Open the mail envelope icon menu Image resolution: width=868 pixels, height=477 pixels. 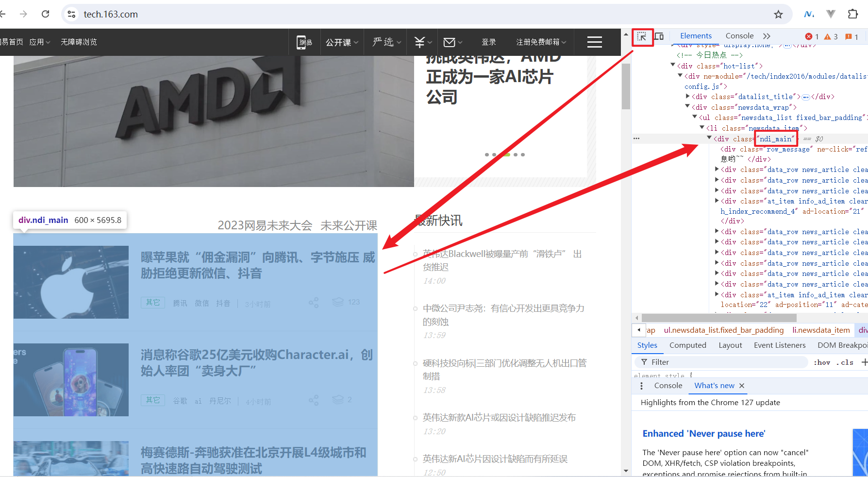point(453,42)
